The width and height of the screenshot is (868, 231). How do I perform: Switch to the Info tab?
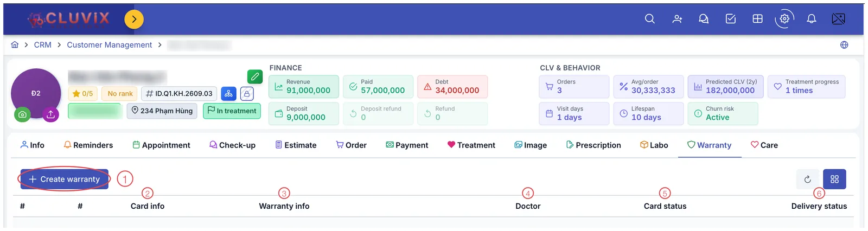click(32, 145)
